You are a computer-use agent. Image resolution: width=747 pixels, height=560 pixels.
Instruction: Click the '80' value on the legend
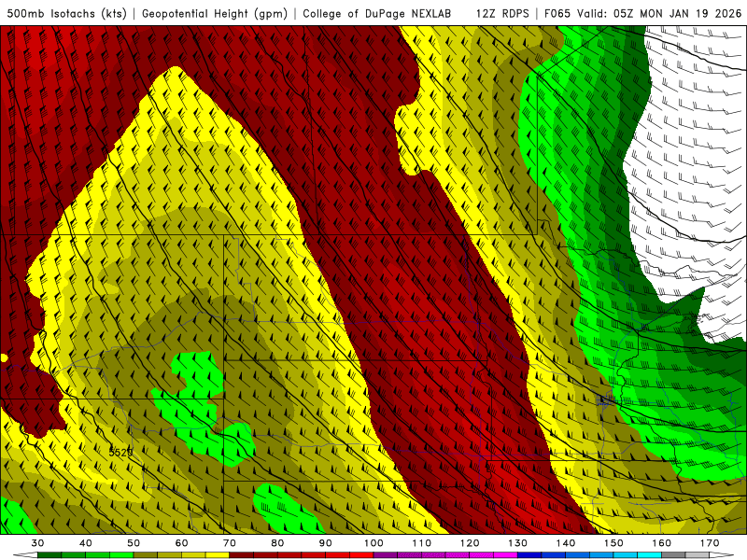(277, 543)
